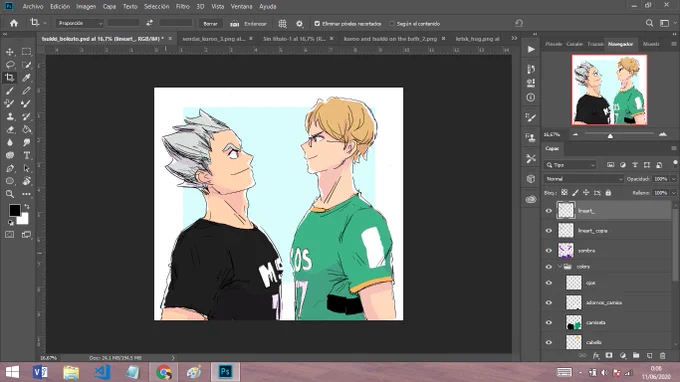The image size is (680, 382).
Task: Hide the camiseta layer eye
Action: tap(549, 323)
